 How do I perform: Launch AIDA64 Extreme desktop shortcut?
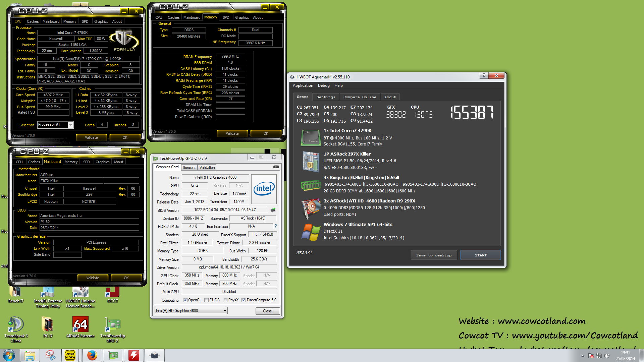click(x=80, y=327)
